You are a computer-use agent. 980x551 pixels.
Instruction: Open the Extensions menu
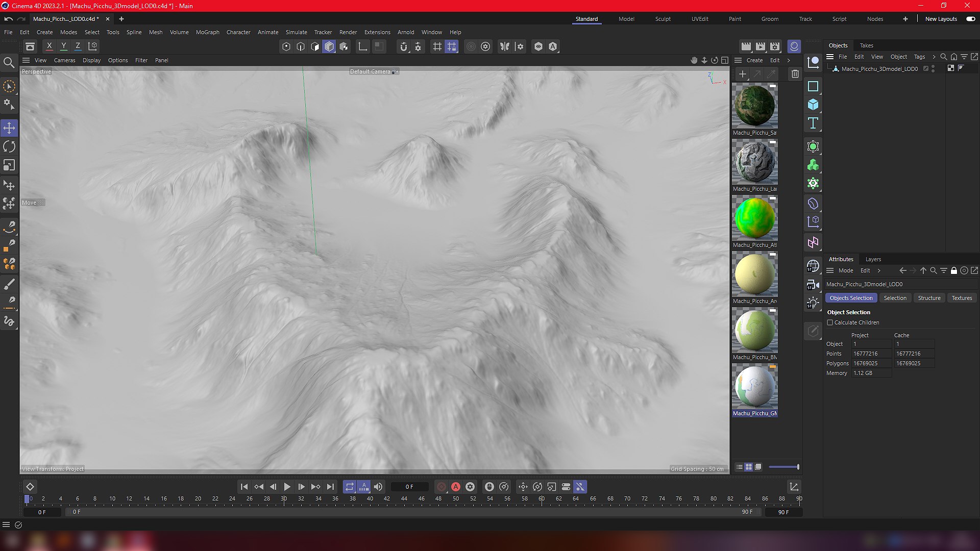coord(377,32)
